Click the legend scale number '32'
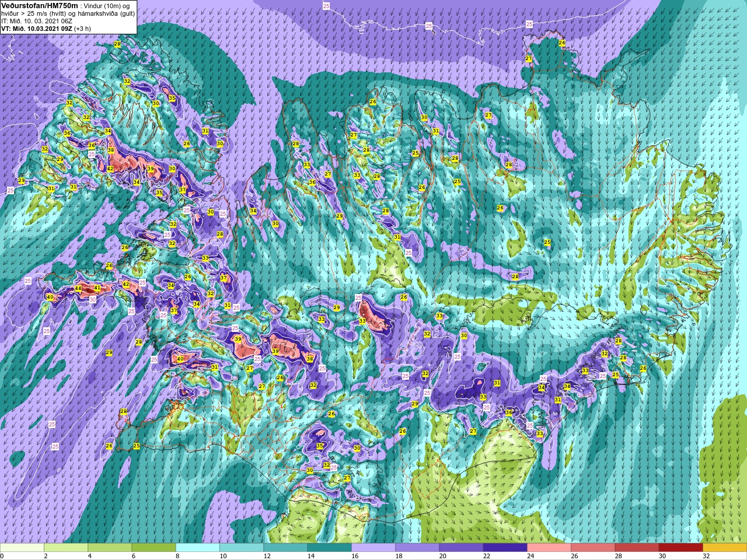 click(706, 556)
